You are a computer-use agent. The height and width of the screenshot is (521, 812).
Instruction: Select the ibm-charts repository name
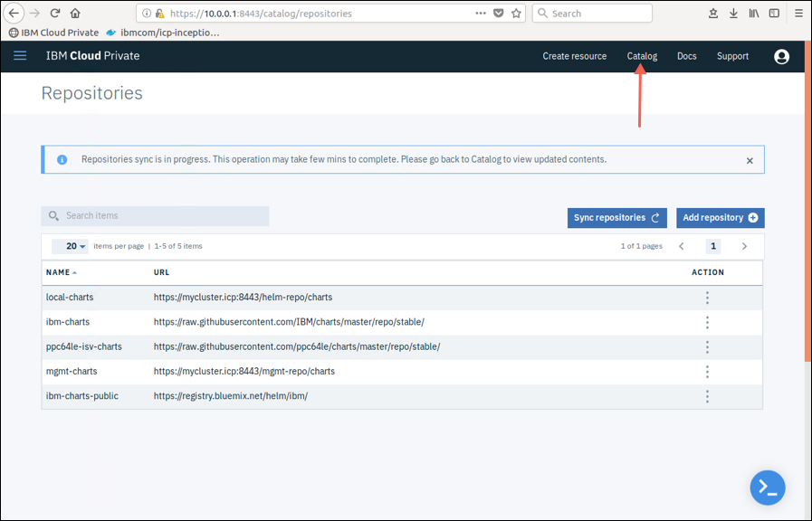tap(68, 322)
